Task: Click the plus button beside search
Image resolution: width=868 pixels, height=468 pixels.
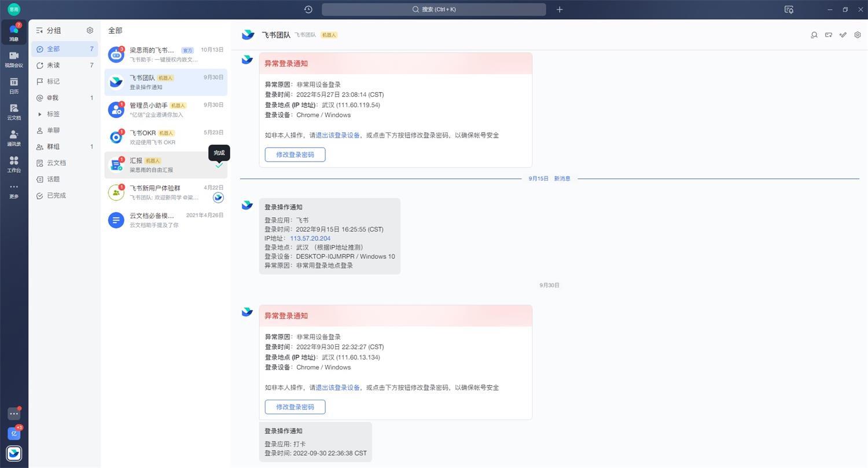Action: coord(560,9)
